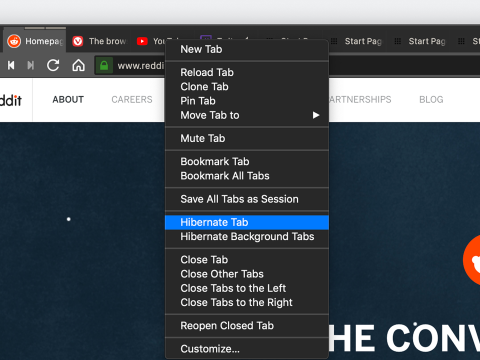The height and width of the screenshot is (360, 480).
Task: Select the highlighted Hibernate Tab entry
Action: (x=247, y=222)
